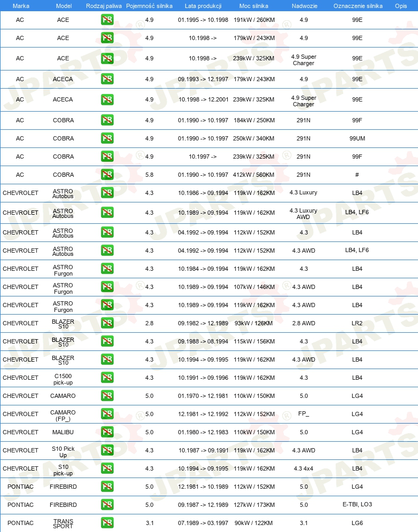Image resolution: width=418 pixels, height=532 pixels.
Task: Click the '4.3 4x4' body cell
Action: tap(304, 468)
